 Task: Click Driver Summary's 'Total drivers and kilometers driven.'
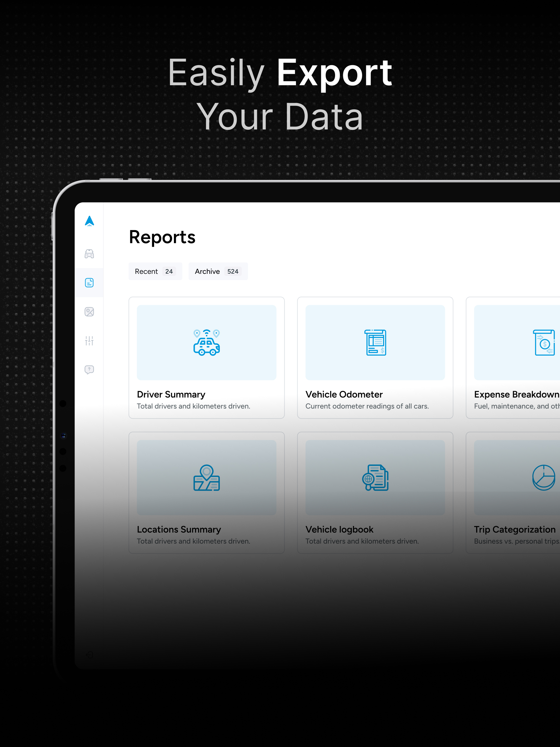193,406
